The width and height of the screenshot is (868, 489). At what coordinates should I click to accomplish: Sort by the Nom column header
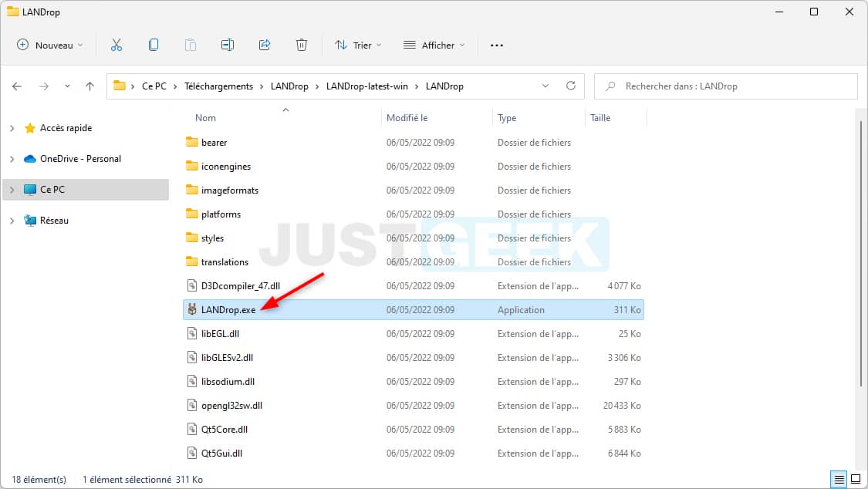pyautogui.click(x=205, y=118)
